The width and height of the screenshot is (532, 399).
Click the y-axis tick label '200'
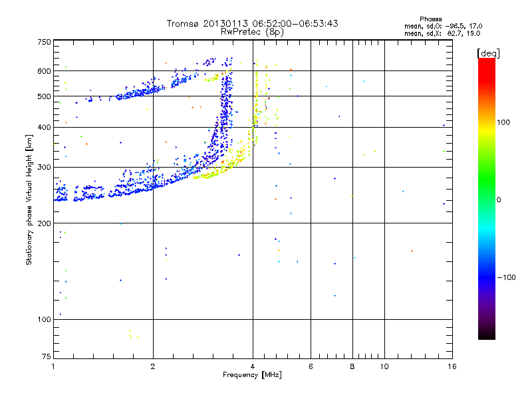point(44,223)
